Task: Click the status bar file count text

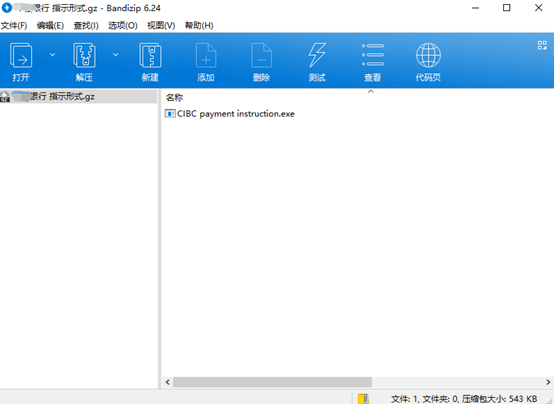Action: pos(464,399)
